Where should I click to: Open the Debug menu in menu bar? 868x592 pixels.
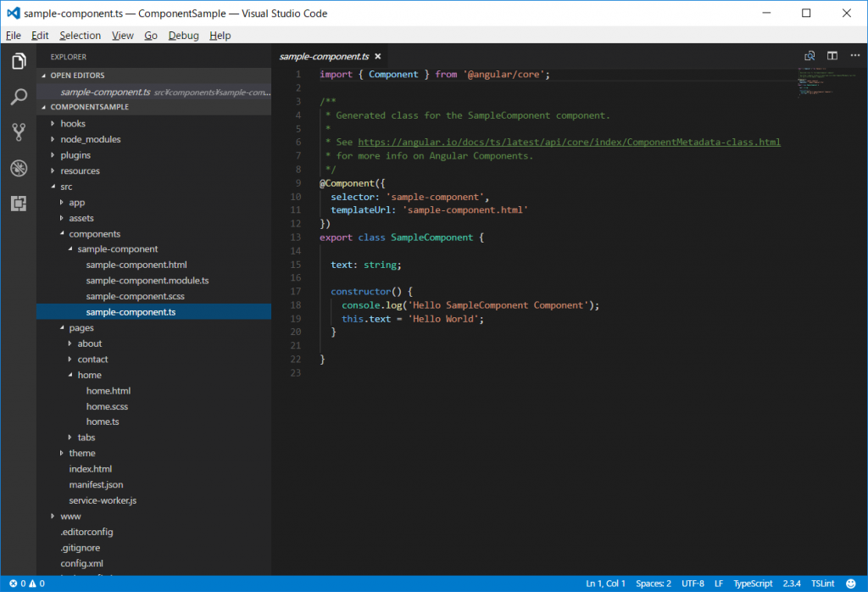point(183,36)
